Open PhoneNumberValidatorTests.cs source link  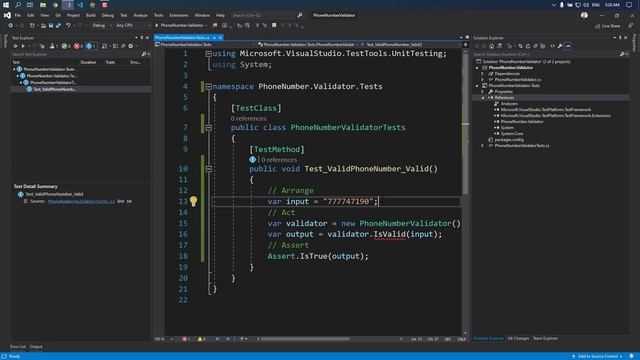[81, 201]
